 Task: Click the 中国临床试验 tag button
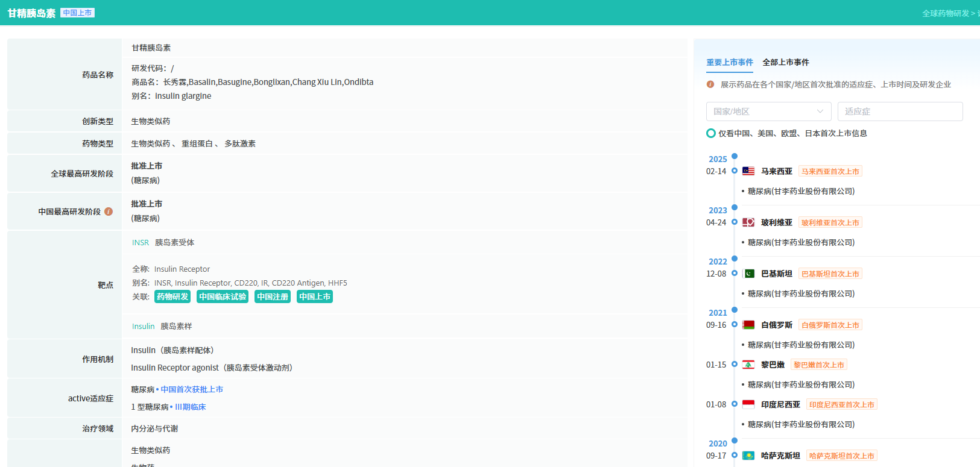click(223, 296)
